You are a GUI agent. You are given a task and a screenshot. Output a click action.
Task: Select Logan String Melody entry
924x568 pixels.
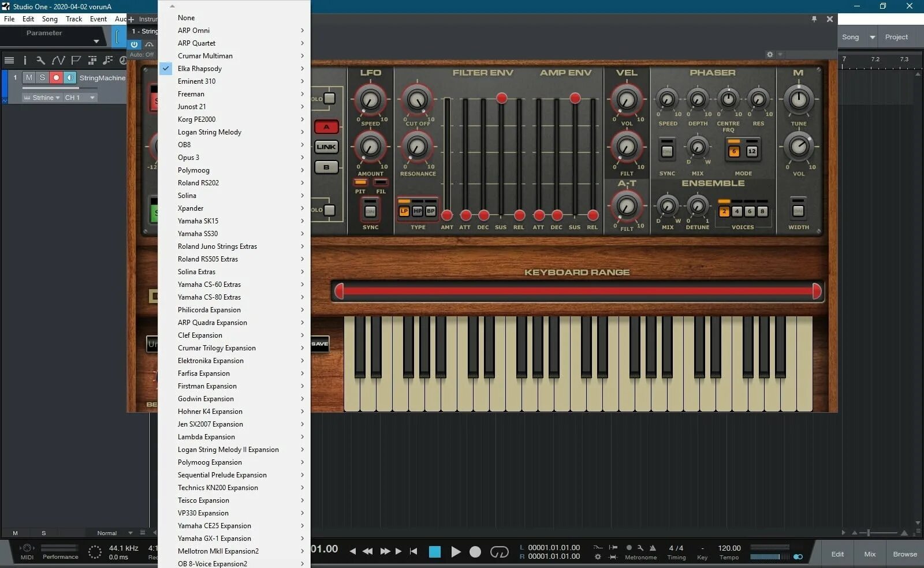(234, 132)
